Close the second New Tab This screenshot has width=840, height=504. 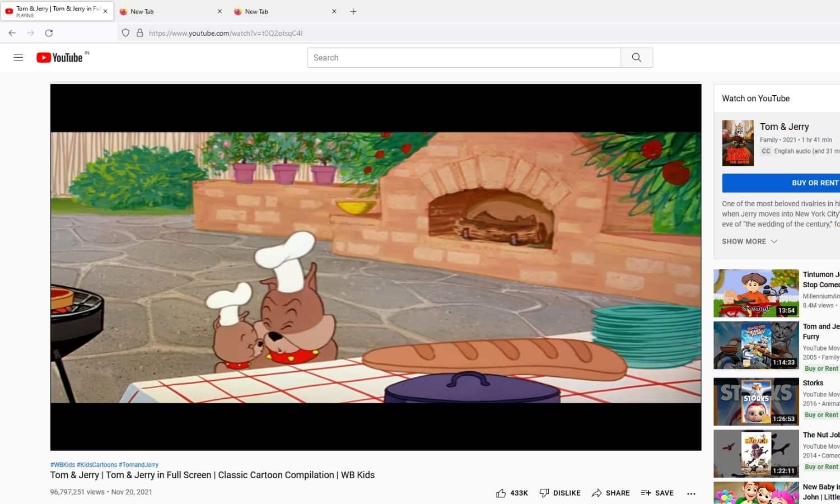(x=220, y=11)
